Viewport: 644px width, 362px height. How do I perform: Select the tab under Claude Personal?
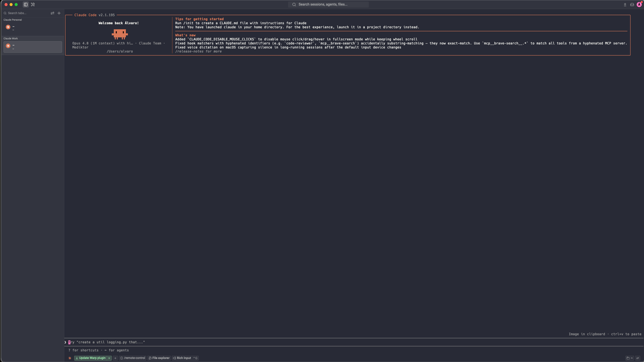pos(33,28)
